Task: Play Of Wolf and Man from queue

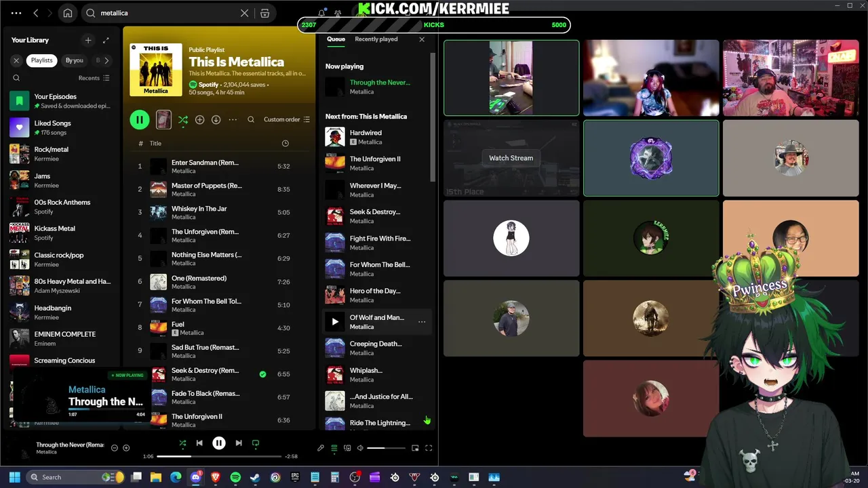Action: pos(334,321)
